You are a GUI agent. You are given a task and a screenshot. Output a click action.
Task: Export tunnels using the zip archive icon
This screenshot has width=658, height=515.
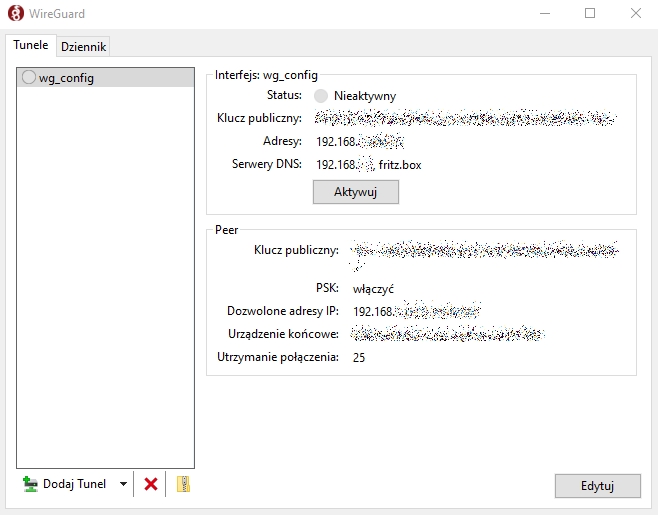182,484
